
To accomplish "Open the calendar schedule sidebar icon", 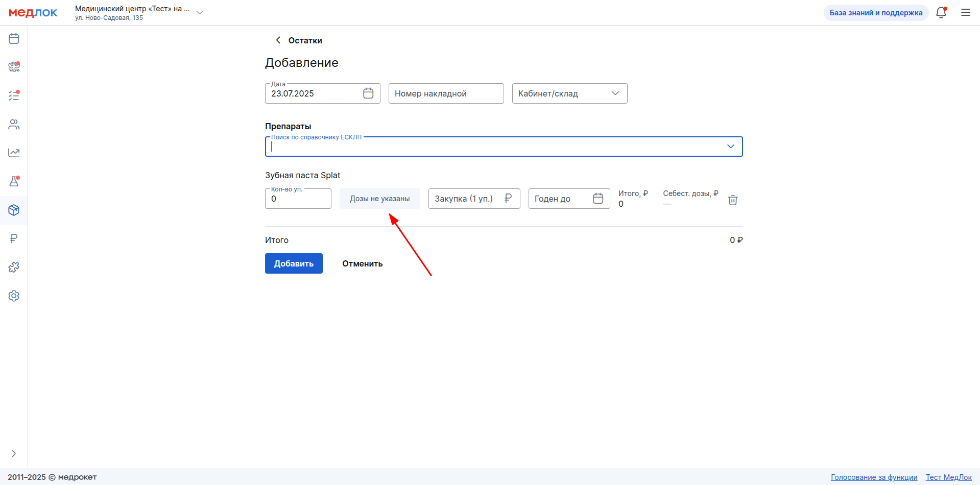I will [14, 38].
